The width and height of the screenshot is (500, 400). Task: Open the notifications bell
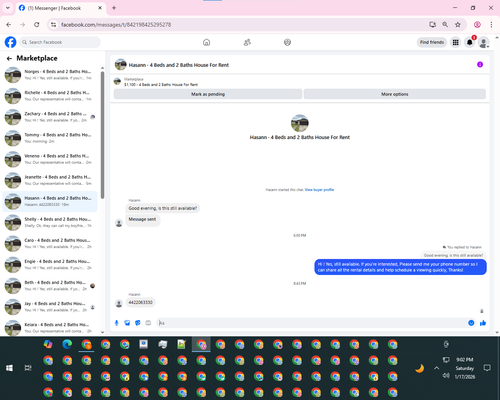pos(470,42)
